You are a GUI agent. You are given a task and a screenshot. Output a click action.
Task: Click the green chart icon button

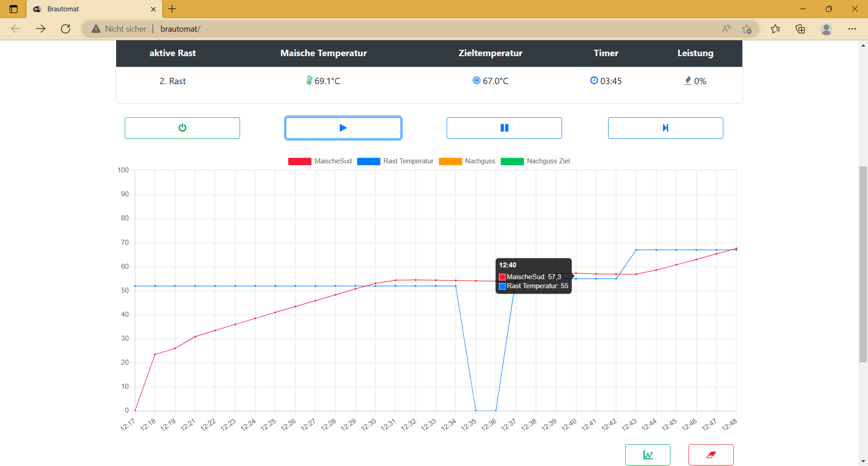647,455
